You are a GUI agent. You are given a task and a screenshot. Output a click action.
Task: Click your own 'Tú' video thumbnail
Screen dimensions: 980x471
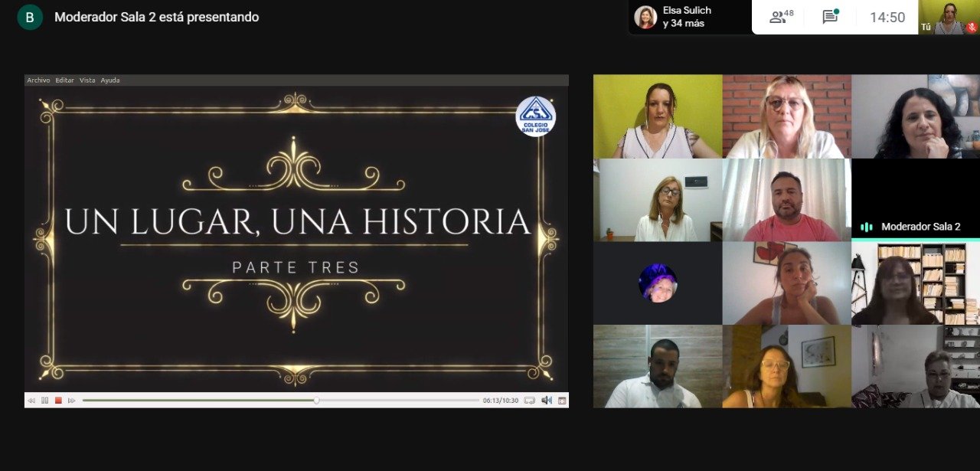point(949,17)
